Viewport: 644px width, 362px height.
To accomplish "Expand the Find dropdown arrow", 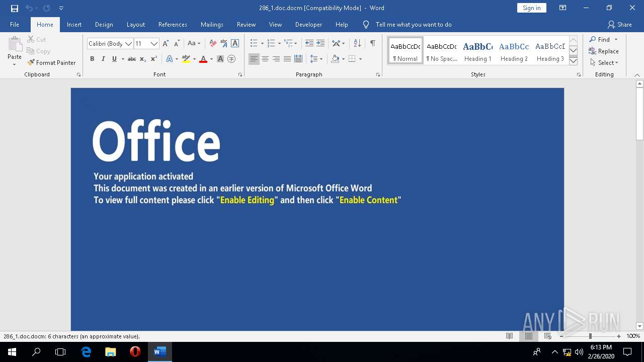I will pyautogui.click(x=616, y=40).
